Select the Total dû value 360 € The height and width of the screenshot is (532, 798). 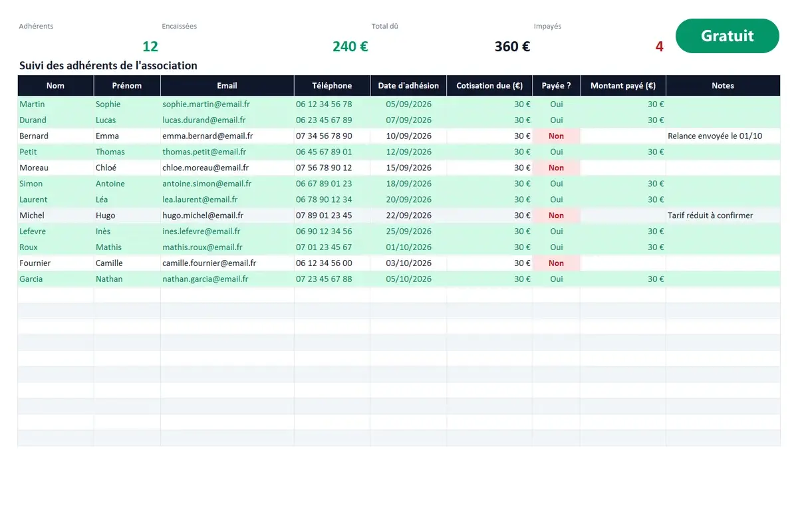pyautogui.click(x=512, y=47)
